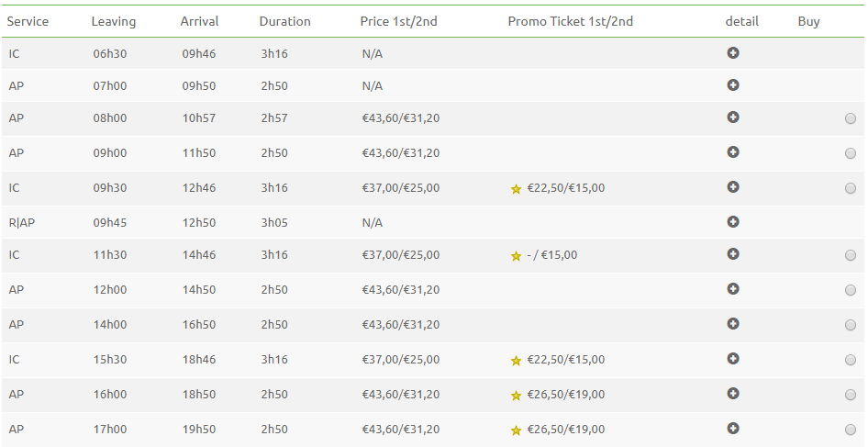
Task: Expand details for the 06h30 IC train
Action: pyautogui.click(x=733, y=52)
